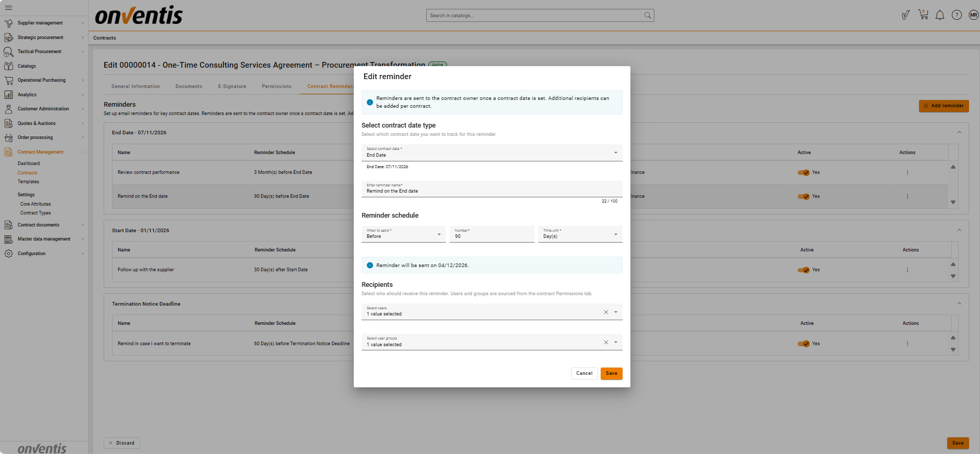Open the Permissions tab
The image size is (980, 454).
(277, 86)
